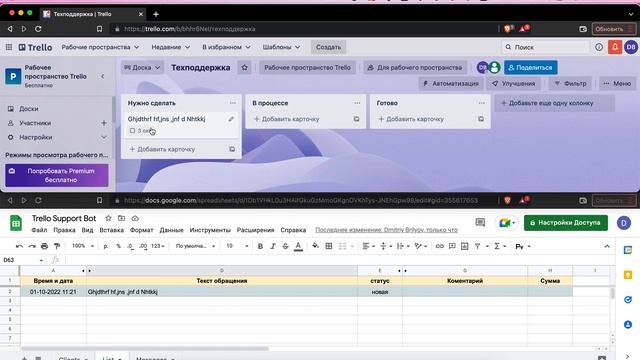Viewport: 640px width, 360px height.
Task: Open list actions menu for Нужно сделать
Action: 233,103
